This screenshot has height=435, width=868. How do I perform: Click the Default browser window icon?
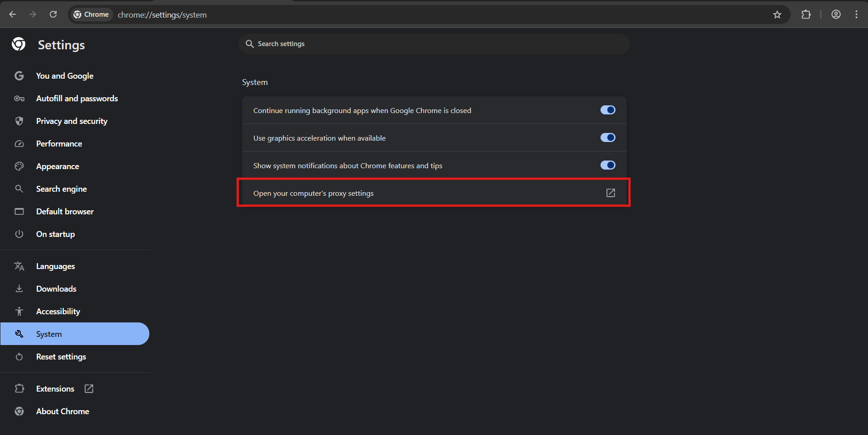[19, 212]
